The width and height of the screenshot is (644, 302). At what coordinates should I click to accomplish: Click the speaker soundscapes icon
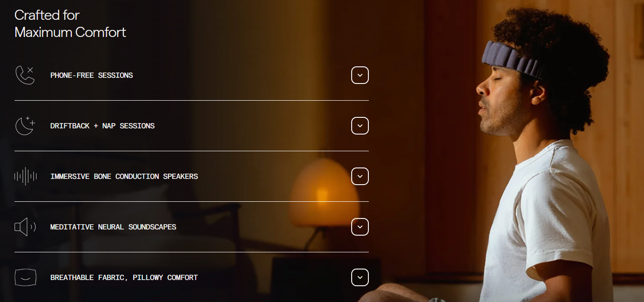25,227
